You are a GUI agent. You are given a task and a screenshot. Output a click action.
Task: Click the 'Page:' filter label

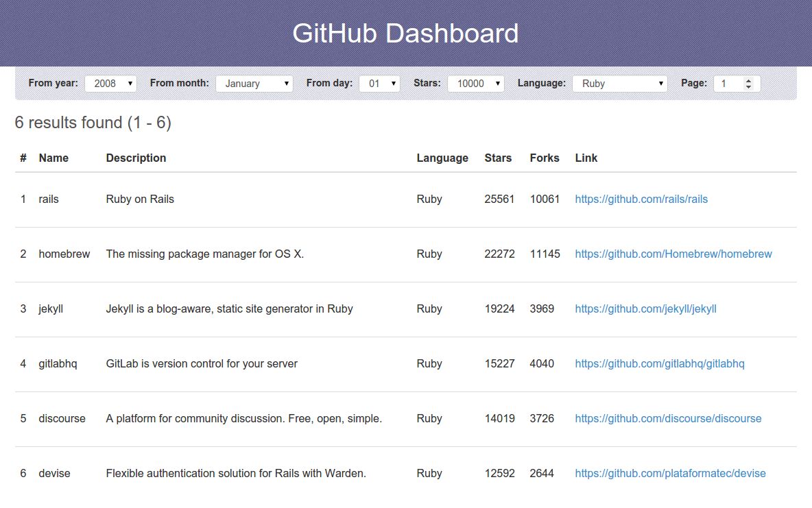point(694,83)
